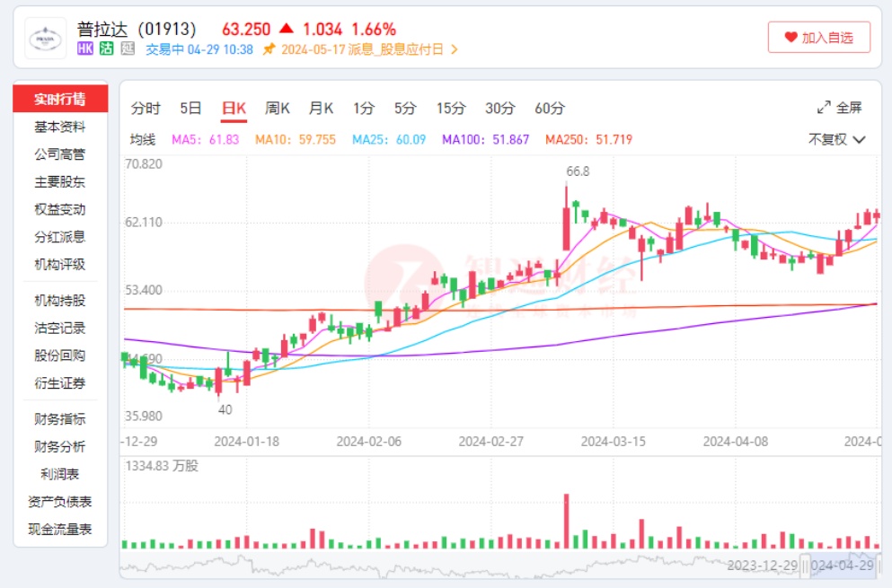Click the pin icon beside dividend date
This screenshot has height=588, width=892.
[x=269, y=49]
